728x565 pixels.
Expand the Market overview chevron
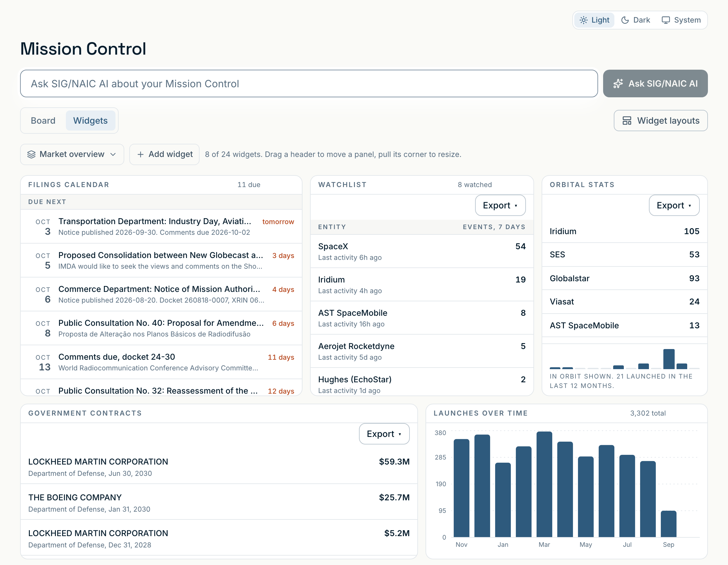tap(113, 154)
